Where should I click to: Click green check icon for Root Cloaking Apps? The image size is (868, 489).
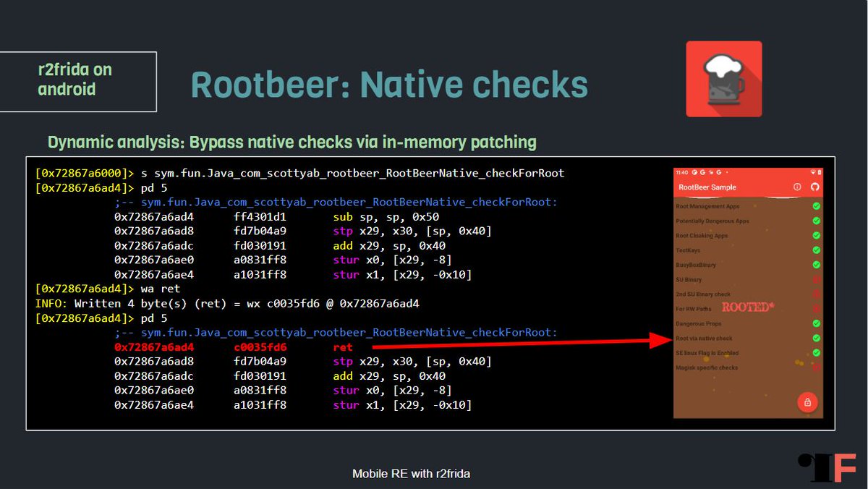tap(816, 235)
